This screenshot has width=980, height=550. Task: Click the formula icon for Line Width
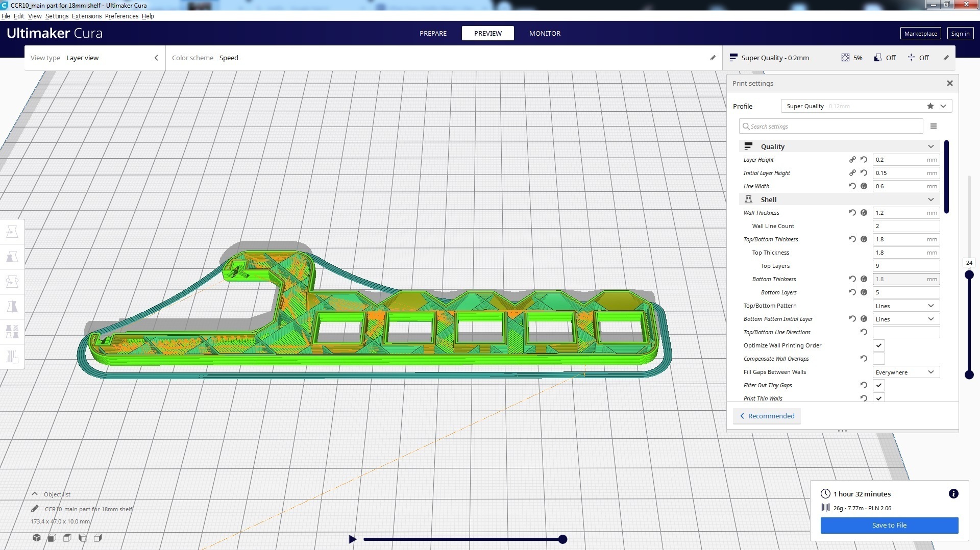864,186
